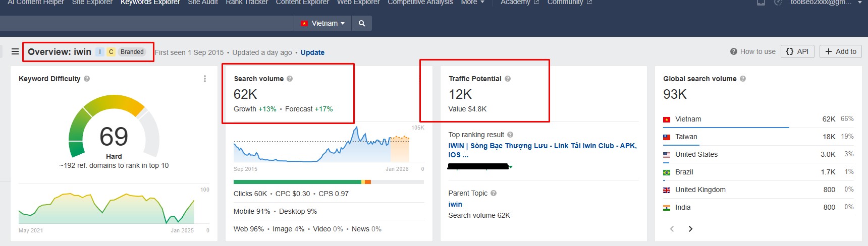868x246 pixels.
Task: Go to previous page of countries
Action: coord(672,229)
